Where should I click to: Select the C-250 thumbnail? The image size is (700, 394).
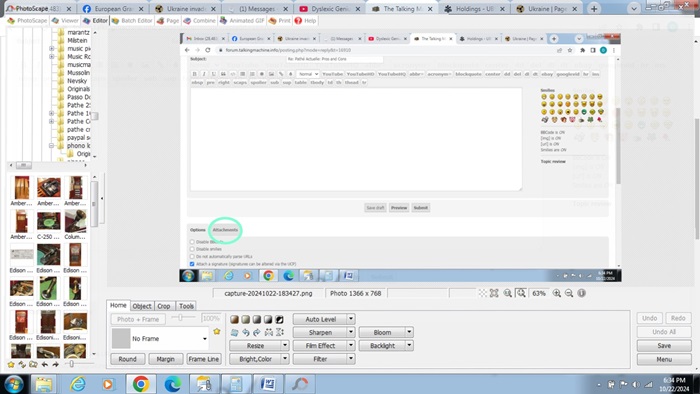pyautogui.click(x=48, y=225)
